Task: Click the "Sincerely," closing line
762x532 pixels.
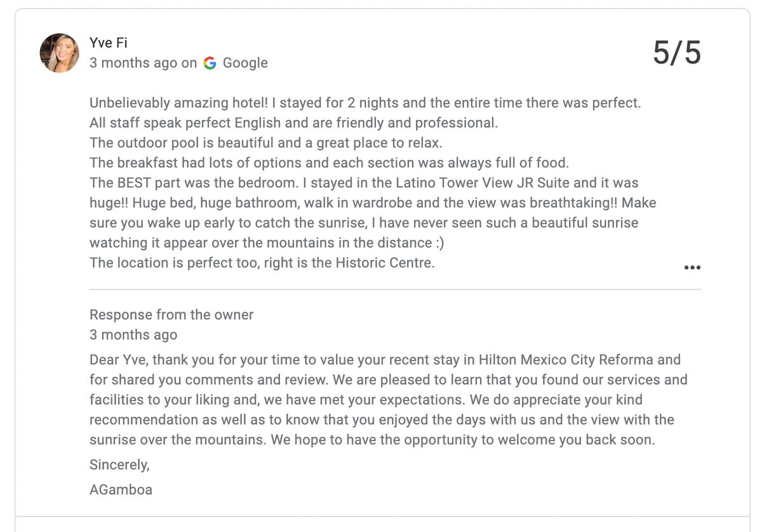Action: 119,465
